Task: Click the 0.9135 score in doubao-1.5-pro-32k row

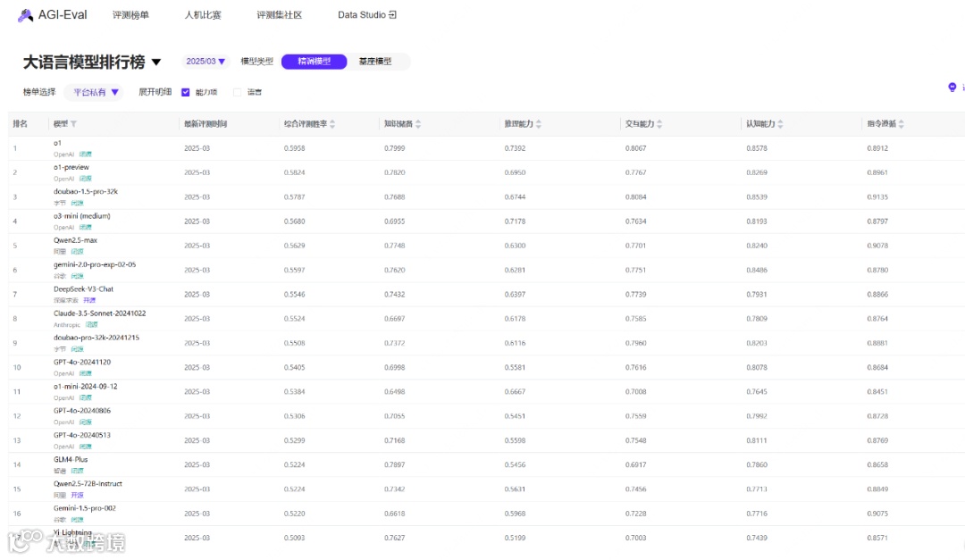Action: click(x=877, y=196)
